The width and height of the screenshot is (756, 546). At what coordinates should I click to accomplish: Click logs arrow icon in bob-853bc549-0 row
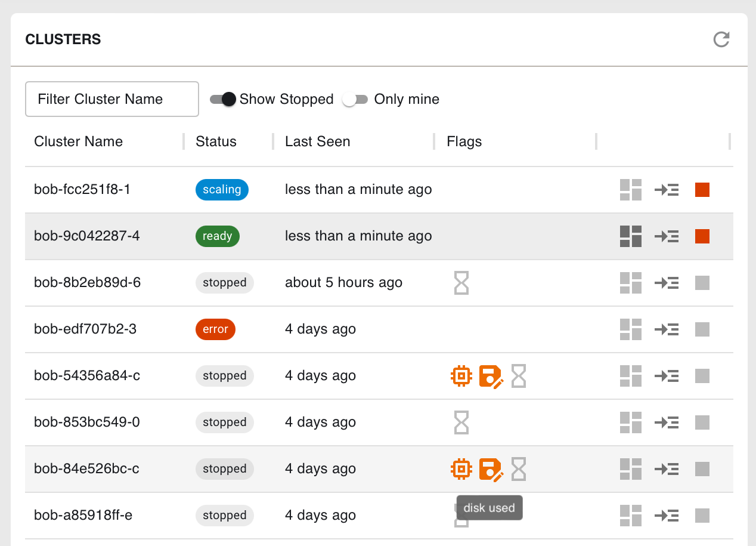(667, 423)
